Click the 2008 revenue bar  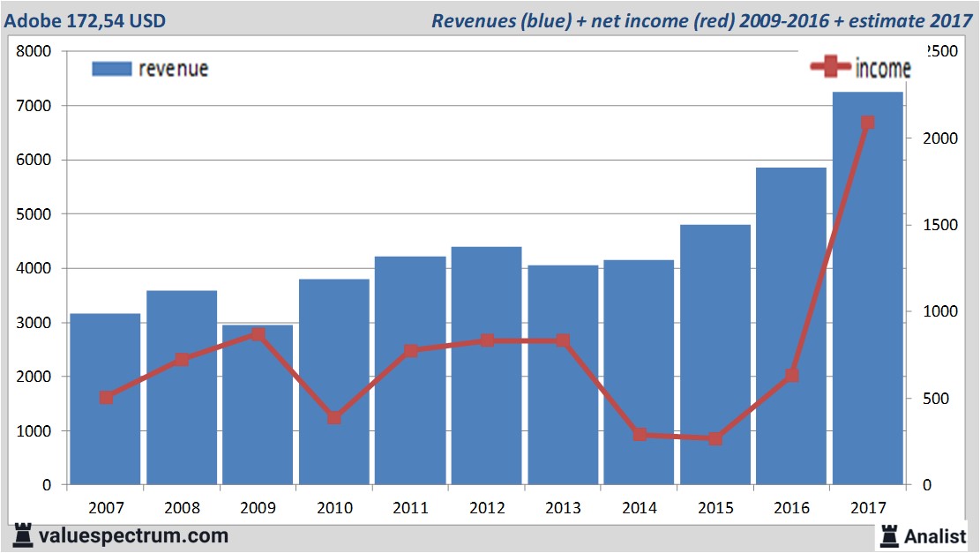(182, 387)
